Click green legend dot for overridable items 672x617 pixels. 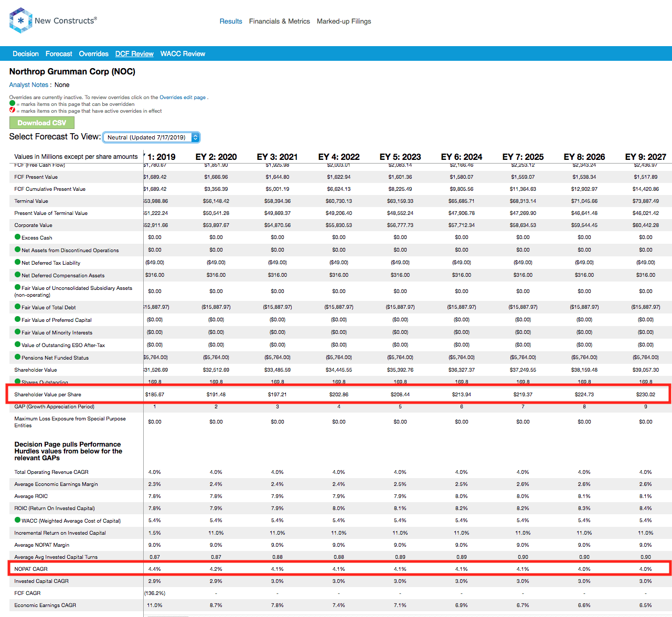pyautogui.click(x=12, y=103)
